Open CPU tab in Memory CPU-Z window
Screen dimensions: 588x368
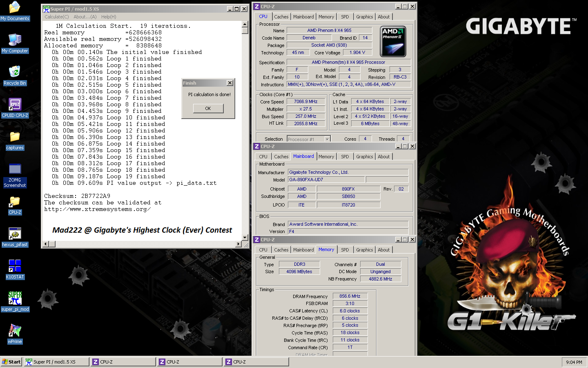point(263,250)
